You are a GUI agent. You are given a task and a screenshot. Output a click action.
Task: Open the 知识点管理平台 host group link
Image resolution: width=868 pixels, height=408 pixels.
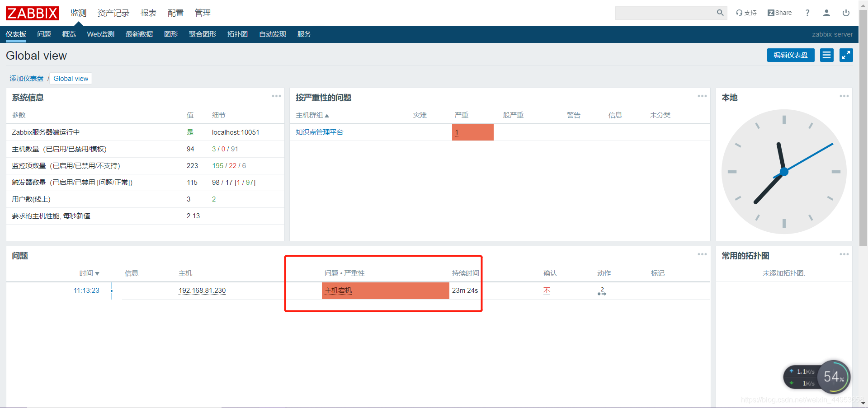click(319, 132)
